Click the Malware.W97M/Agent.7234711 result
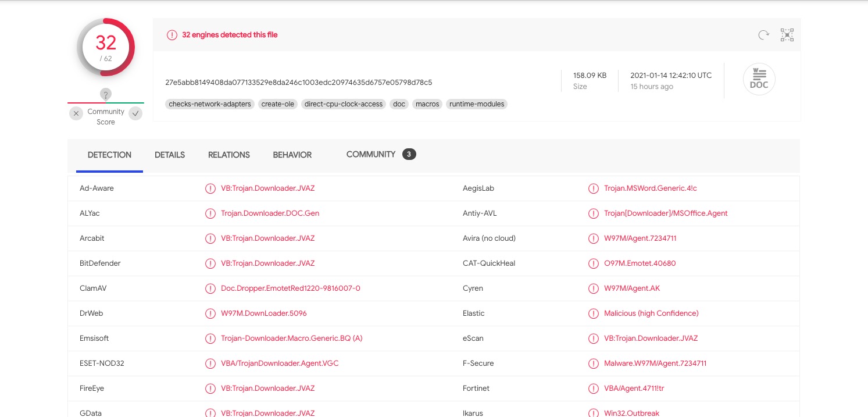The height and width of the screenshot is (417, 868). [x=655, y=363]
